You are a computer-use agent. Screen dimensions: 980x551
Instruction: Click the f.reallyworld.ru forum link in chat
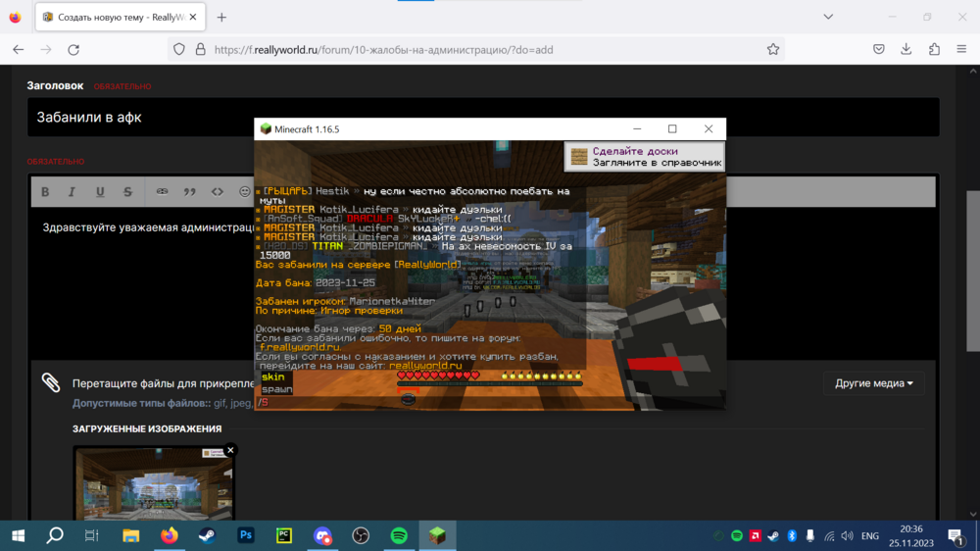tap(300, 347)
